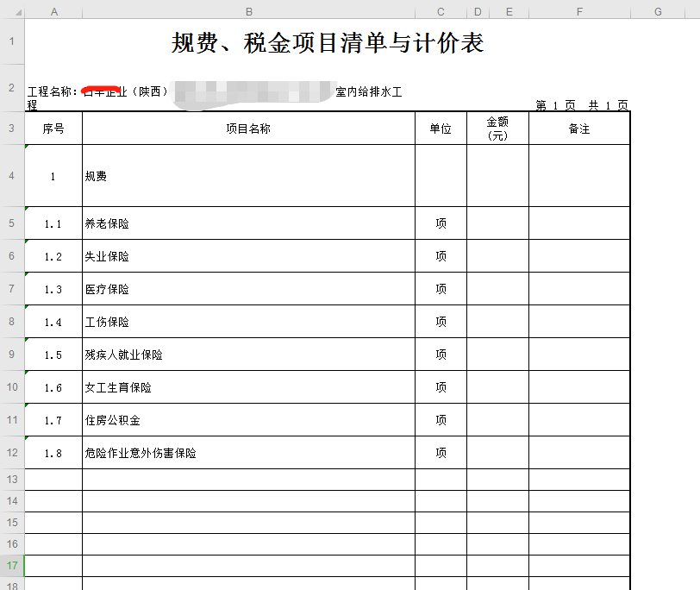Click the 金额(元) header cell
The image size is (700, 590).
[497, 129]
